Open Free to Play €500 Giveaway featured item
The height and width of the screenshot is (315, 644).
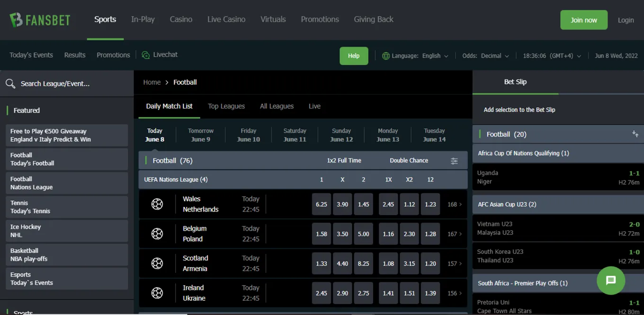pos(67,135)
